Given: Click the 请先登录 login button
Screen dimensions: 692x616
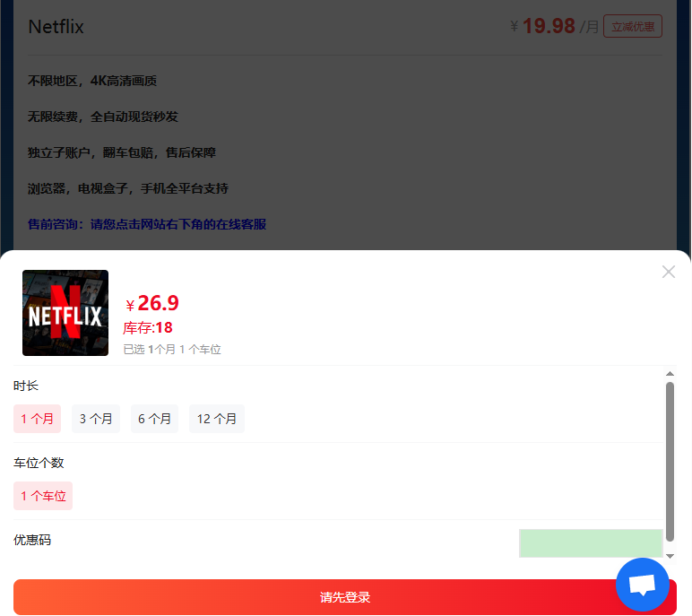Looking at the screenshot, I should click(x=345, y=597).
